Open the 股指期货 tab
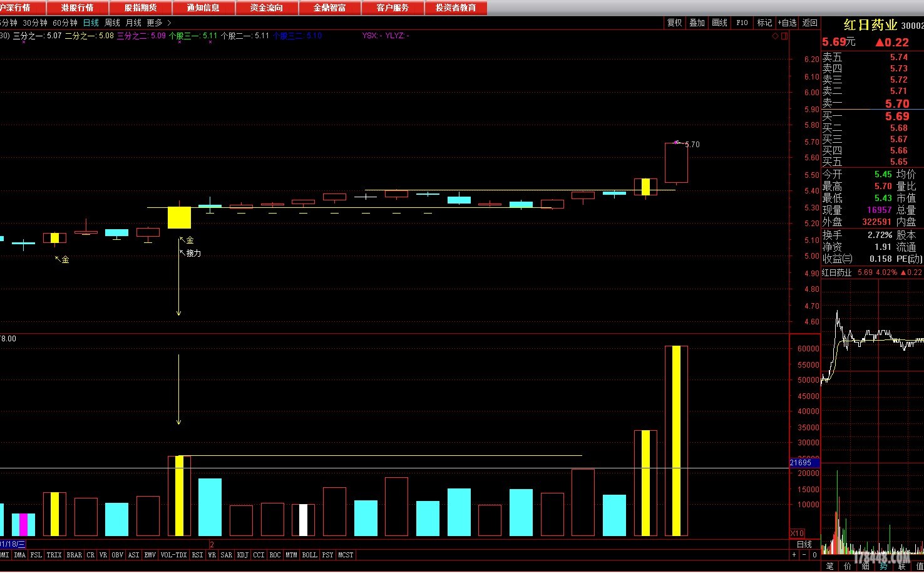Image resolution: width=924 pixels, height=573 pixels. coord(140,8)
